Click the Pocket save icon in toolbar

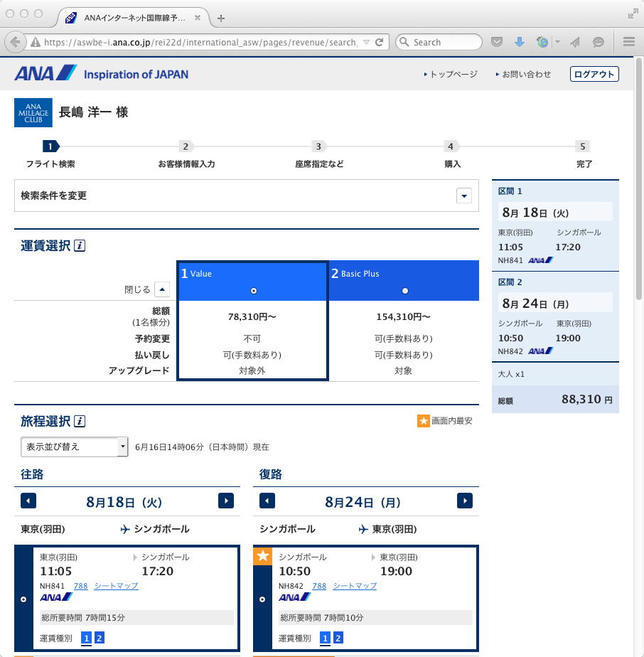(x=497, y=42)
